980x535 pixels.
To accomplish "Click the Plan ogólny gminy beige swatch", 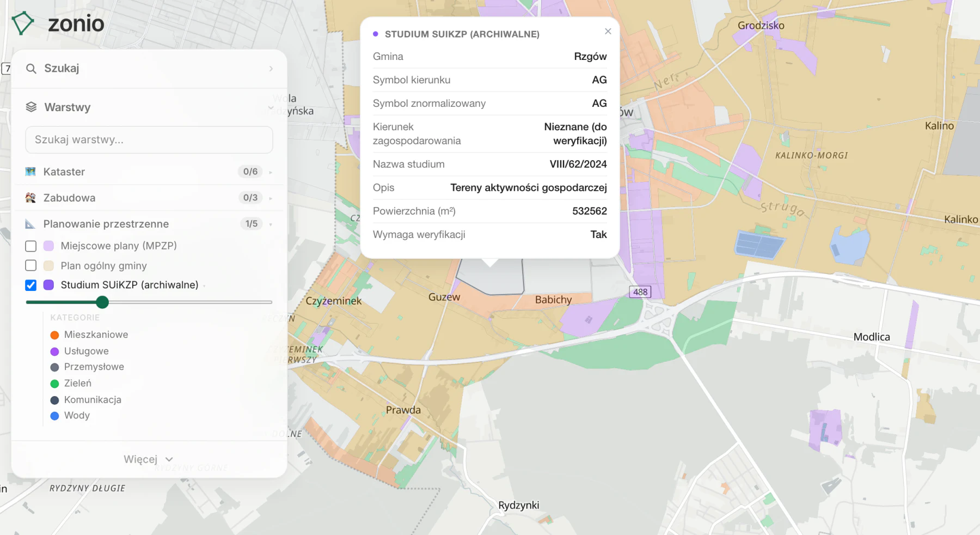I will (48, 266).
